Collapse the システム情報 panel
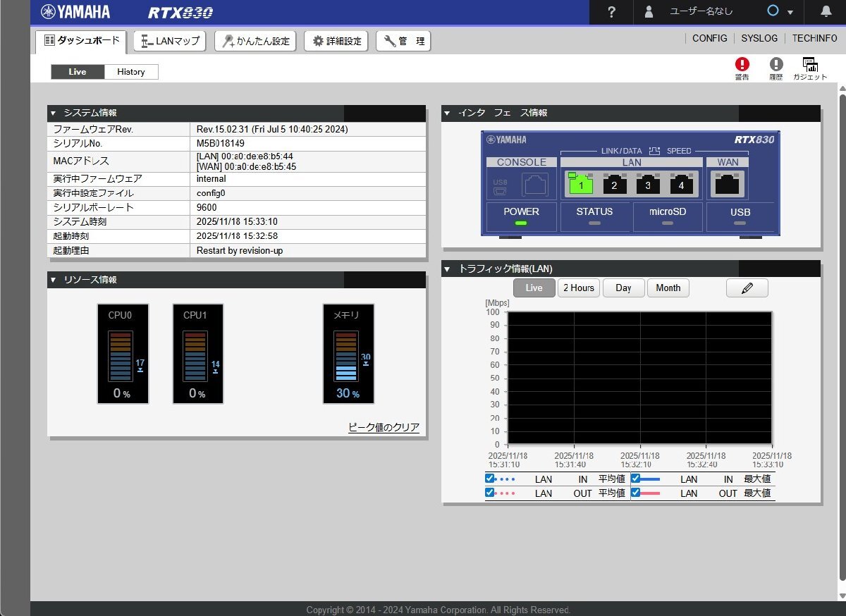Image resolution: width=846 pixels, height=616 pixels. [x=53, y=113]
